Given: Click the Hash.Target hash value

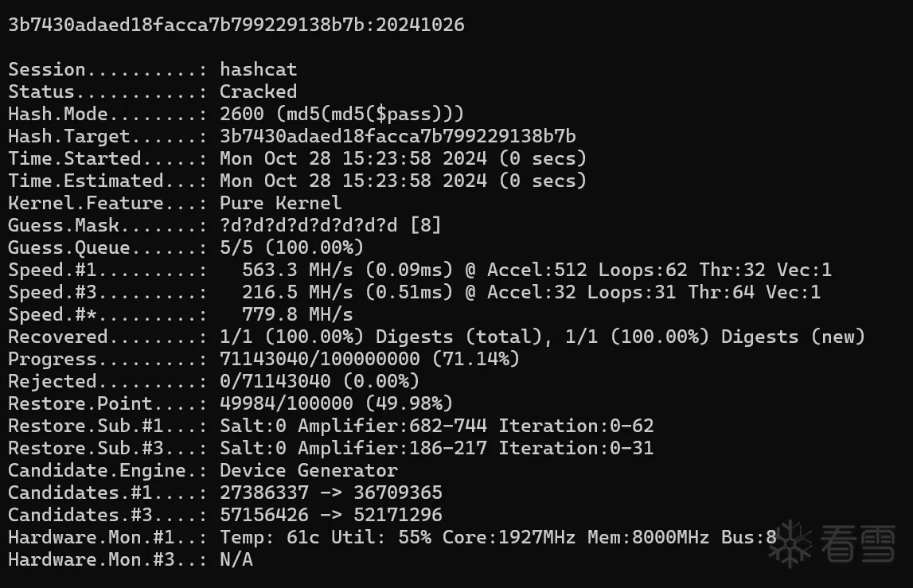Looking at the screenshot, I should point(397,137).
